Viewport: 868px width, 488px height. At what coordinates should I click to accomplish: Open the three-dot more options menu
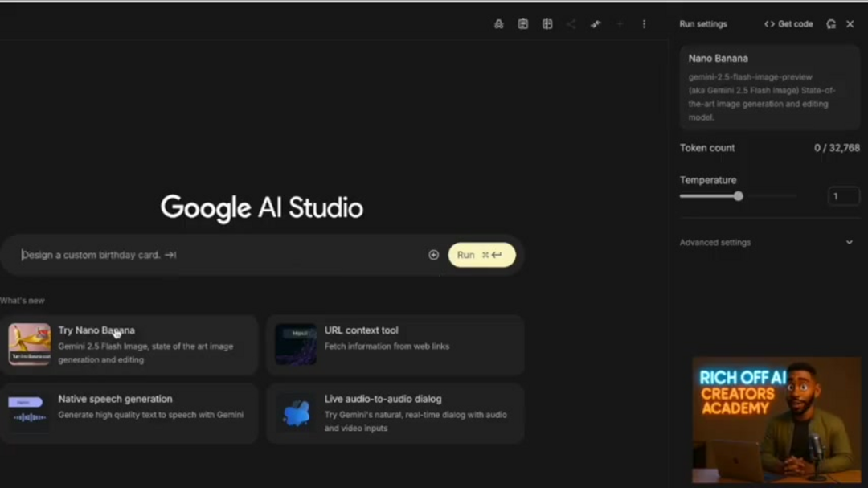[x=644, y=24]
